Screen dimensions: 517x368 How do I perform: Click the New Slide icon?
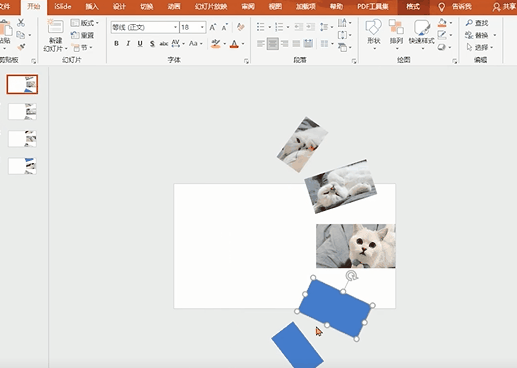(x=55, y=27)
